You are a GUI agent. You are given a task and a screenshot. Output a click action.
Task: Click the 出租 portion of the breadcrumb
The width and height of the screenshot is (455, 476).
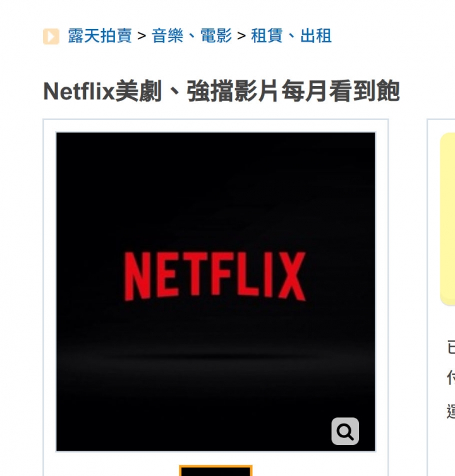tap(316, 36)
